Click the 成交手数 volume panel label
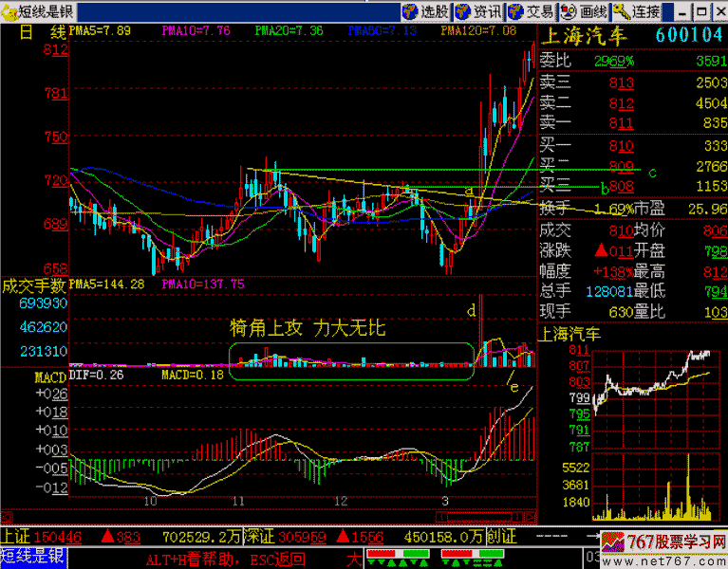728x569 pixels. [x=33, y=284]
